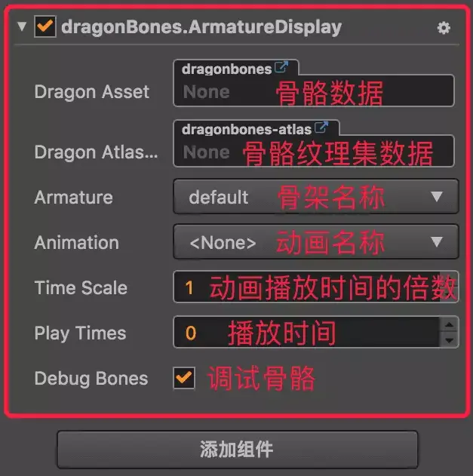The image size is (473, 476).
Task: Open the Animation dropdown showing None
Action: click(x=316, y=241)
